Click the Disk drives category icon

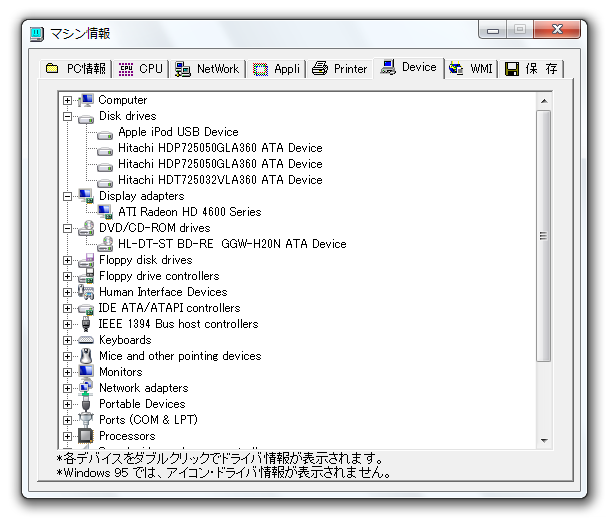click(x=86, y=118)
